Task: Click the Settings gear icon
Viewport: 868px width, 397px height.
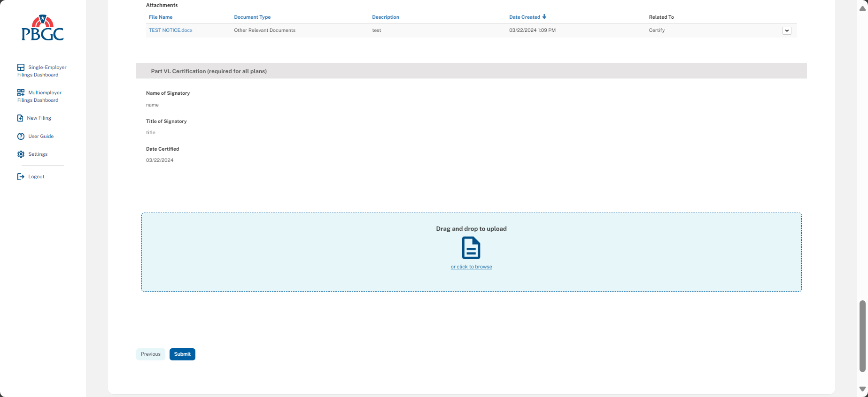Action: [x=21, y=154]
